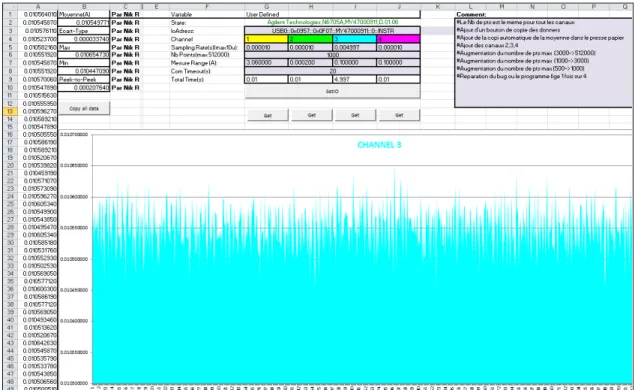Select the highlighted row 13 header

pyautogui.click(x=10, y=111)
